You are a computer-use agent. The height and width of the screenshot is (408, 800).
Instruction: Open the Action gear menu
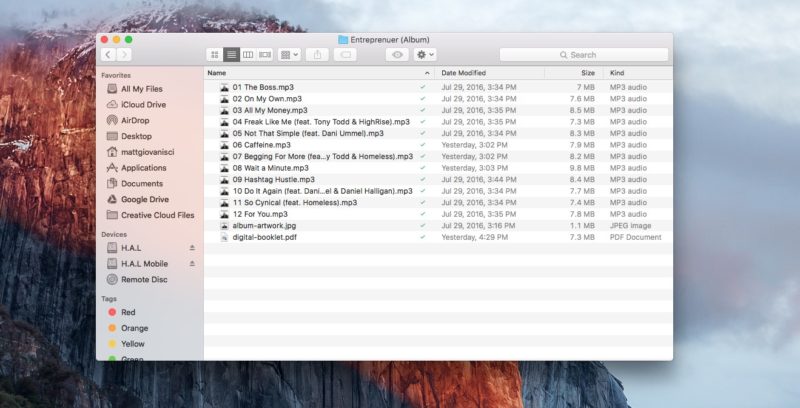pos(426,55)
